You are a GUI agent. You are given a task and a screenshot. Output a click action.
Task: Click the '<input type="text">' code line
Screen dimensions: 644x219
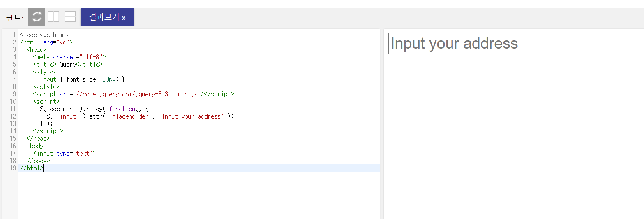coord(65,153)
